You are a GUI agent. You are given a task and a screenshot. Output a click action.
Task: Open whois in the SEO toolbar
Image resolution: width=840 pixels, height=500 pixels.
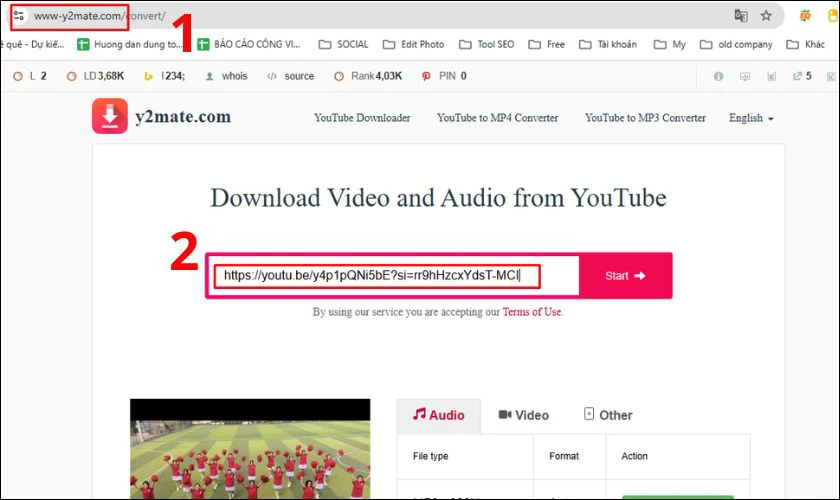(227, 76)
